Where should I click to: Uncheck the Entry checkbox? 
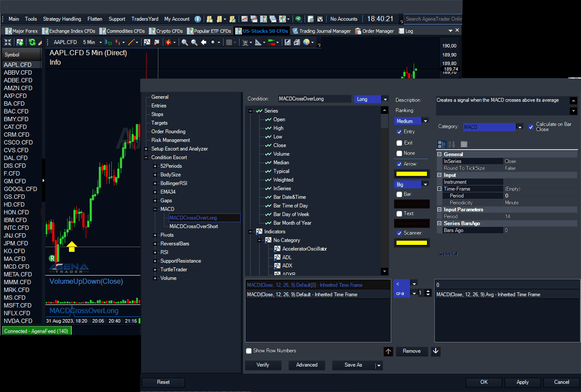(x=399, y=132)
